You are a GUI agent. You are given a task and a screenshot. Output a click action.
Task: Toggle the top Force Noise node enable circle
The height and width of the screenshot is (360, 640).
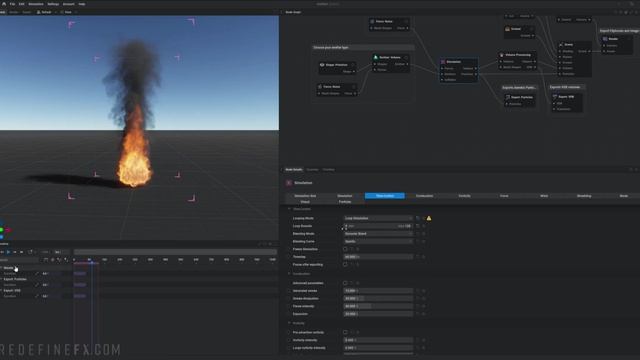[x=406, y=21]
